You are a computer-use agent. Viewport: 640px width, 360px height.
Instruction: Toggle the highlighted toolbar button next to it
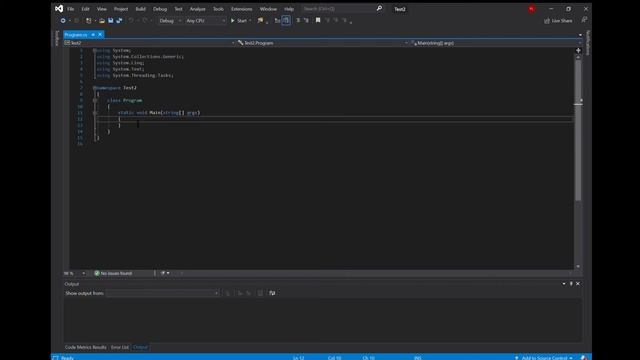pyautogui.click(x=286, y=20)
